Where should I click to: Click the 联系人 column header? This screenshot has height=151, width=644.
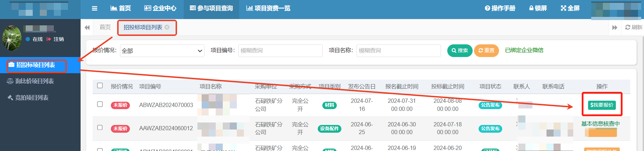[x=522, y=87]
